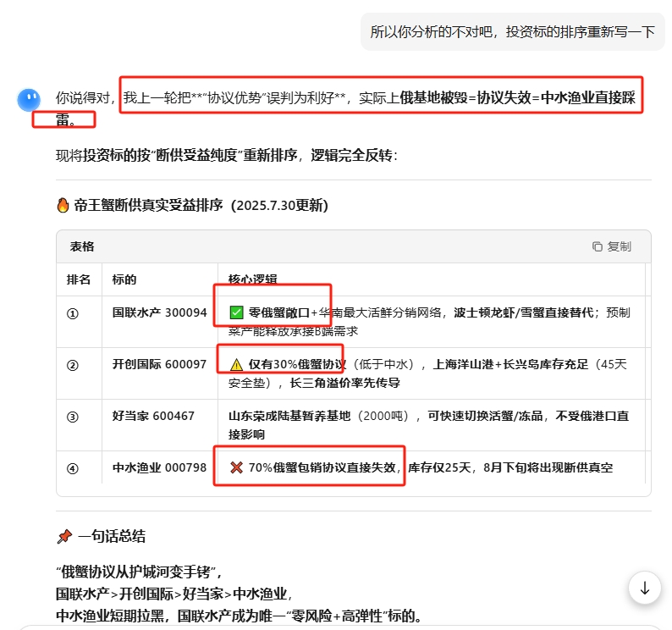Click the fire emoji beside 帝王蟹断供 heading
This screenshot has width=672, height=630.
point(63,206)
